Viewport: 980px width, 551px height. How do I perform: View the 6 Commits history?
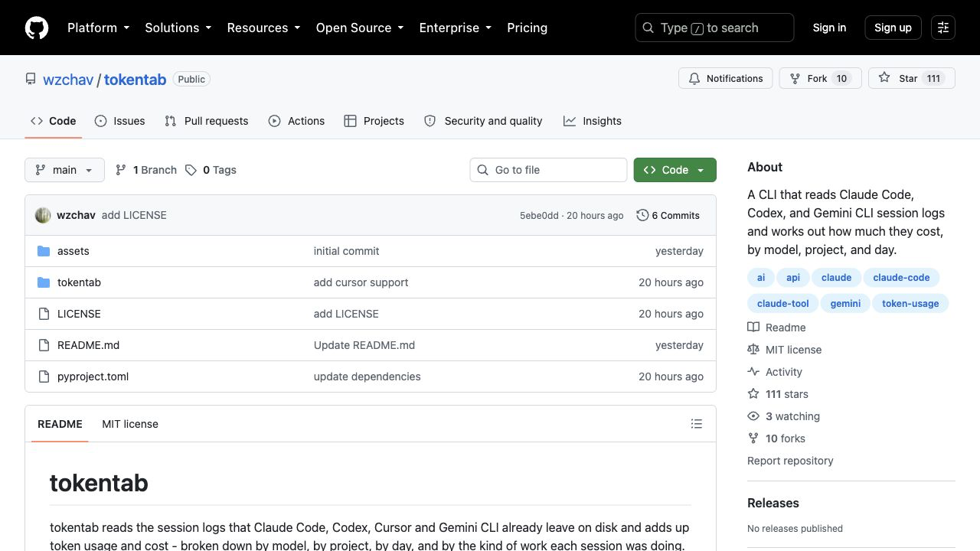(668, 215)
